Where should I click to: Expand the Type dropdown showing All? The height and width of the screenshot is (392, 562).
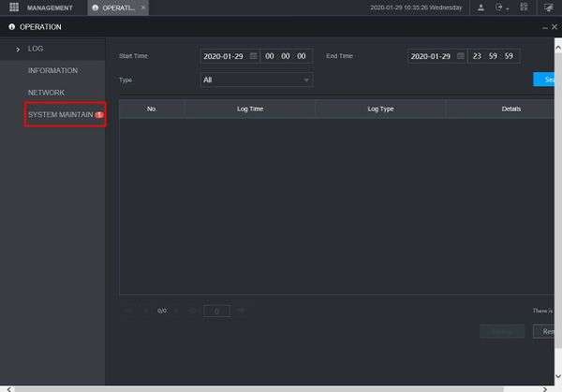pos(257,80)
